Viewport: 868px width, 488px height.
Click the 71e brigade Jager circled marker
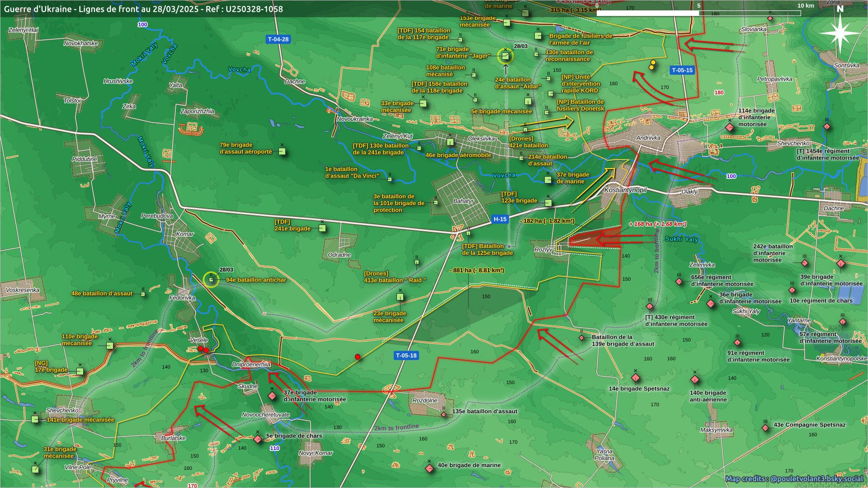click(505, 56)
